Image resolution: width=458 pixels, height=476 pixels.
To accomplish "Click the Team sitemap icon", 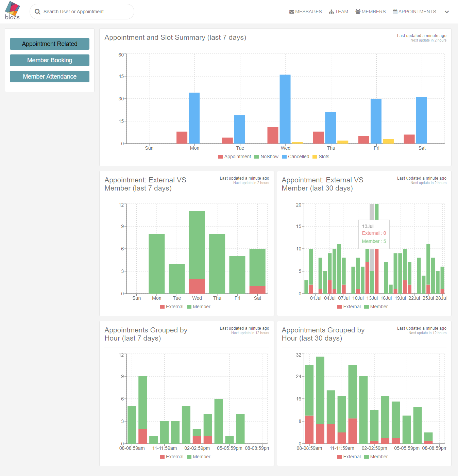I will pos(331,12).
